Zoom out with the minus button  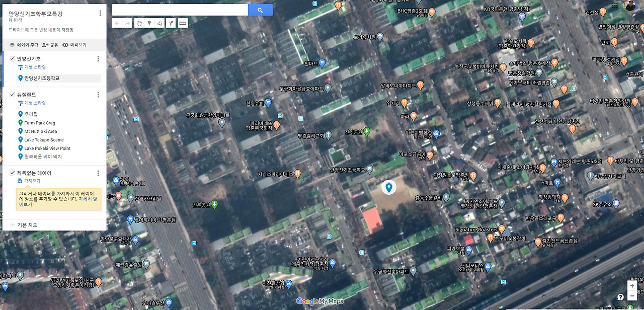coord(632,296)
